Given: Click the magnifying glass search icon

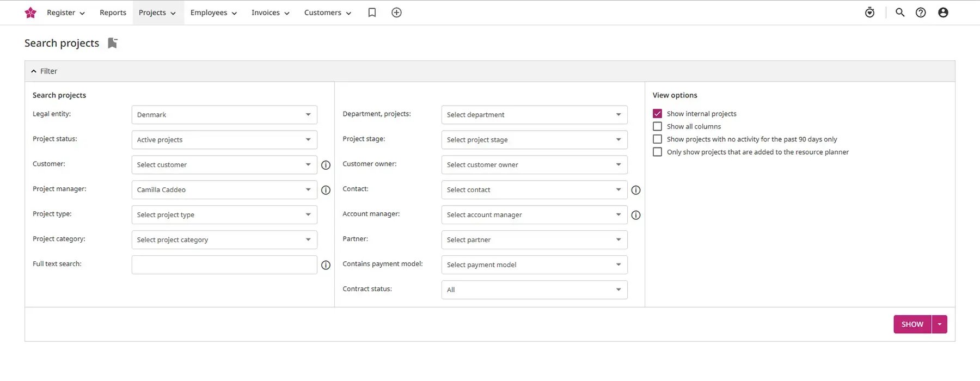Looking at the screenshot, I should click(900, 13).
